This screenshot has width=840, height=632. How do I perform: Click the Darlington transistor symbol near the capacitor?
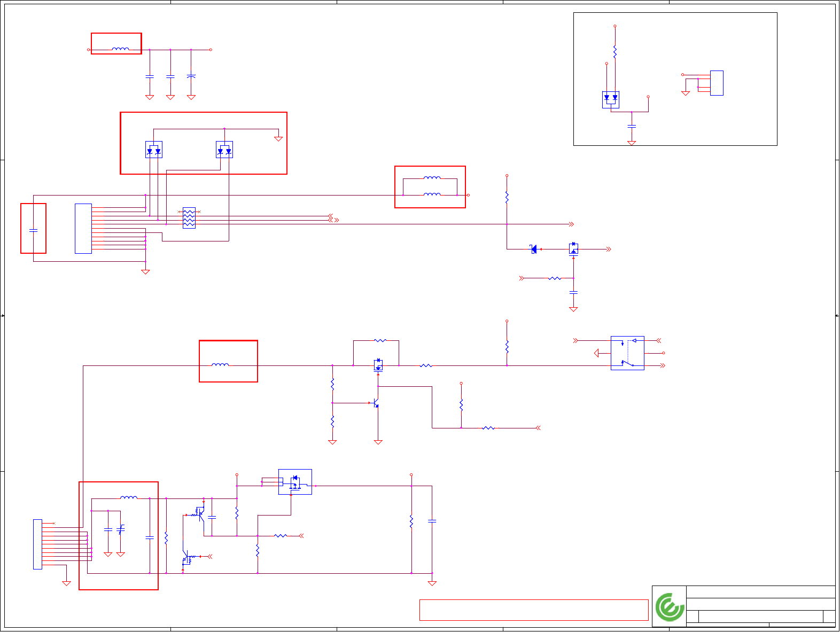199,513
